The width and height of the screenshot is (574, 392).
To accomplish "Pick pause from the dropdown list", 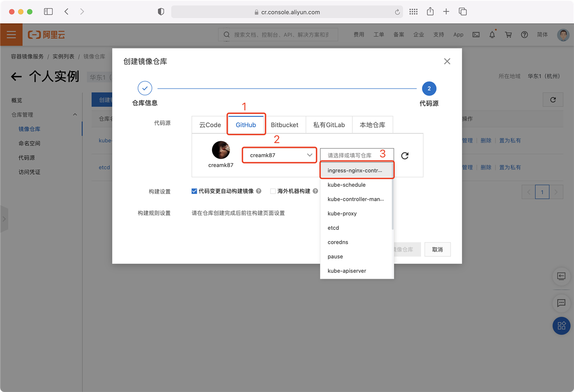I will (357, 257).
